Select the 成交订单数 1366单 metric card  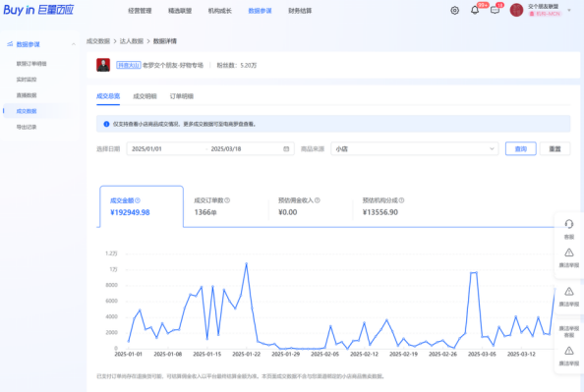(x=226, y=206)
